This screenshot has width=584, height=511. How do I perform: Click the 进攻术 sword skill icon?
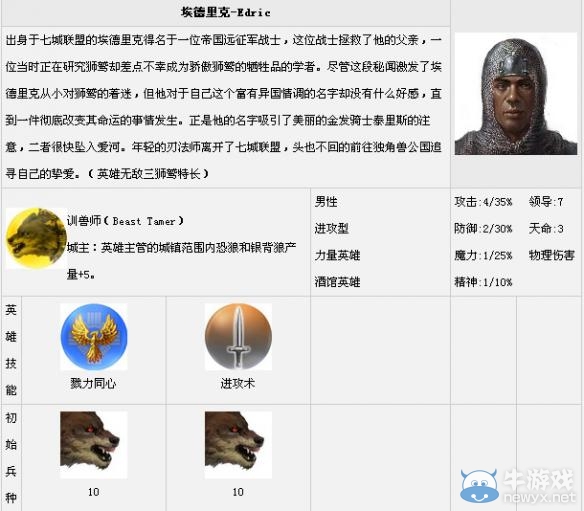(x=238, y=337)
